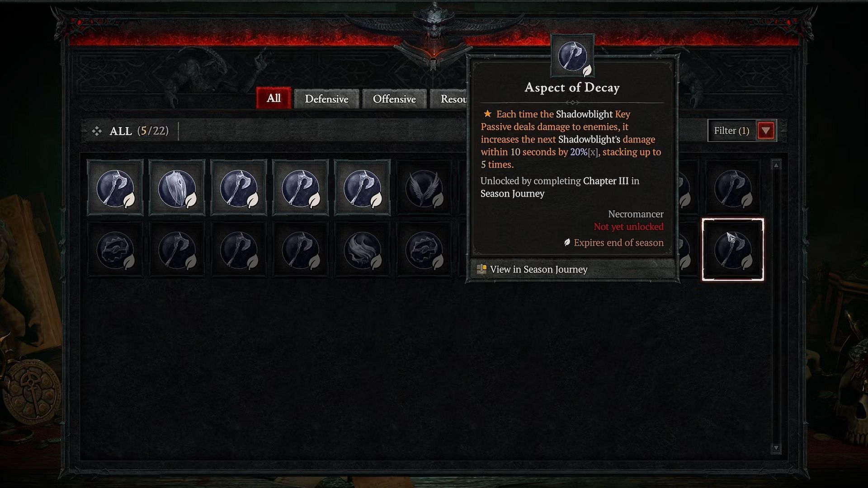Screen dimensions: 868x488
Task: Select the All aspects filter tab
Action: pyautogui.click(x=274, y=98)
